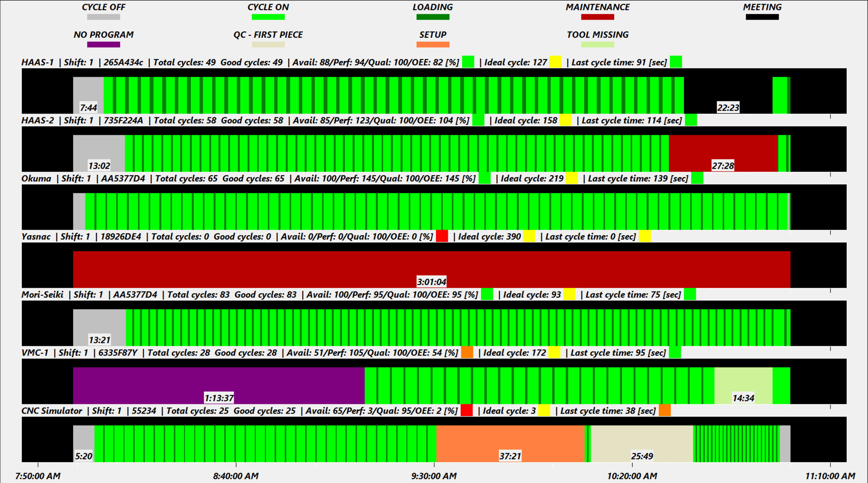Select HAAS-2 maintenance segment labeled 27:28

[x=723, y=153]
